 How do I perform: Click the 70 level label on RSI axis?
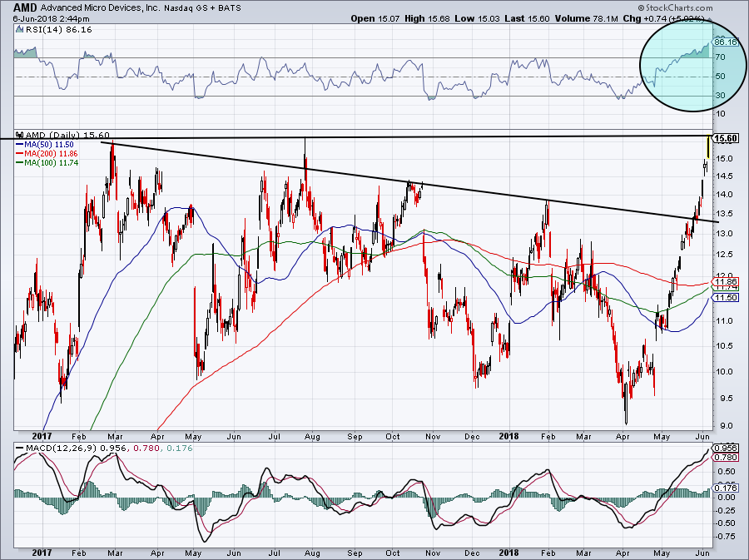tap(721, 57)
